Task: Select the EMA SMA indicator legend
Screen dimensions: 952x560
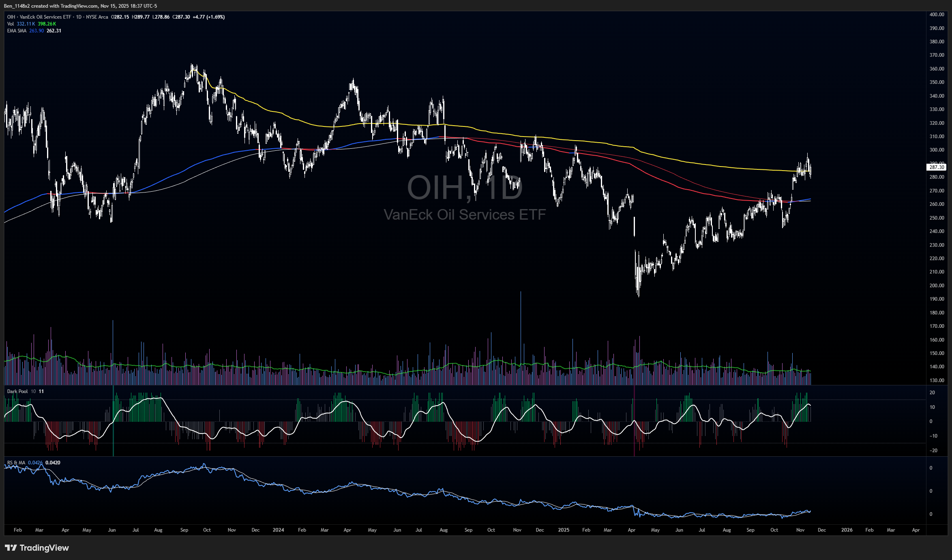Action: (17, 31)
